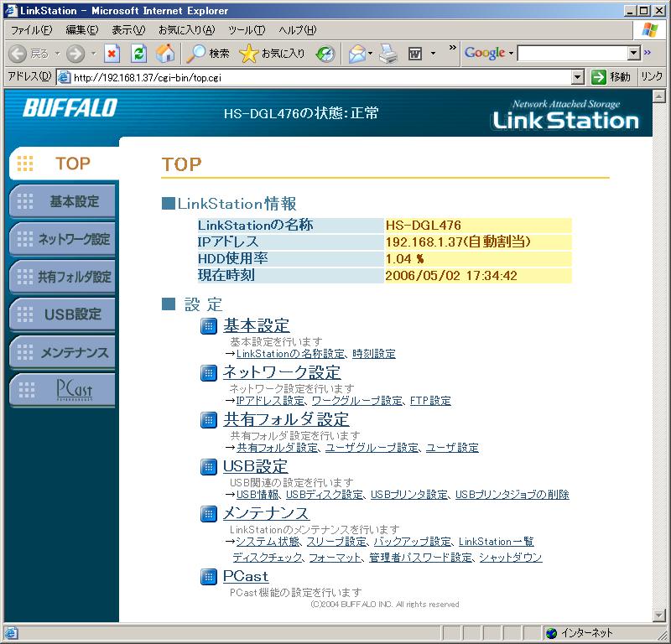671x644 pixels.
Task: Show more toolbar buttons chevron
Action: 452,48
